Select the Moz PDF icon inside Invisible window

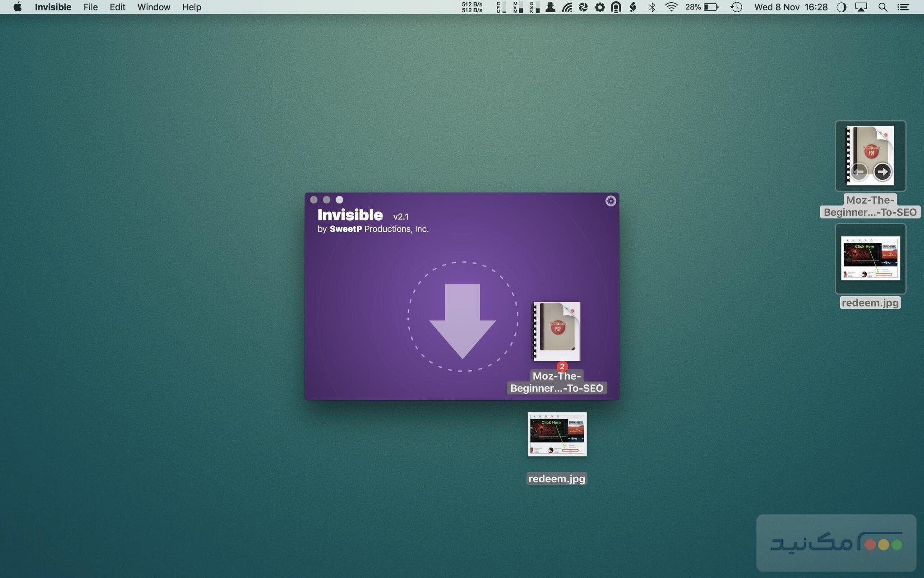click(x=557, y=331)
